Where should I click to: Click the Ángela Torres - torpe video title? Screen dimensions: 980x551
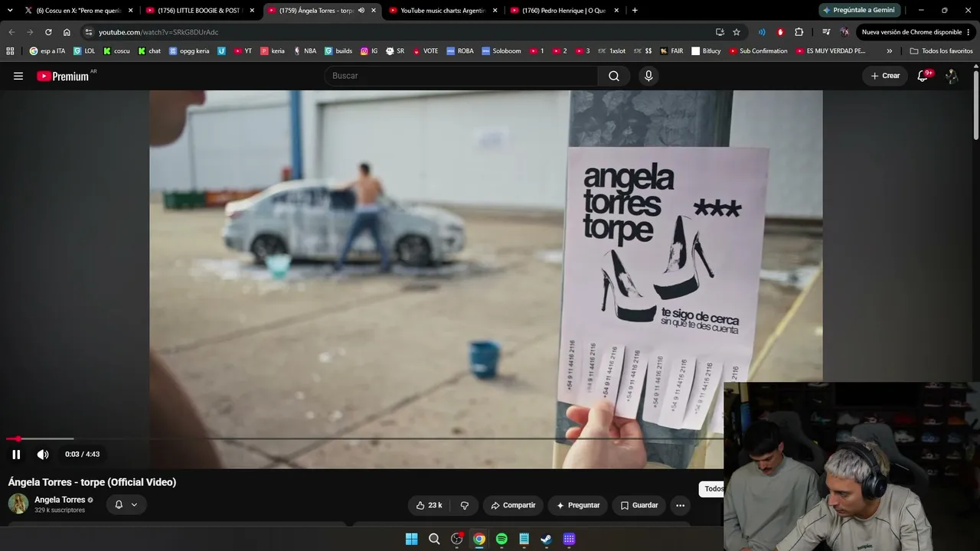[92, 482]
